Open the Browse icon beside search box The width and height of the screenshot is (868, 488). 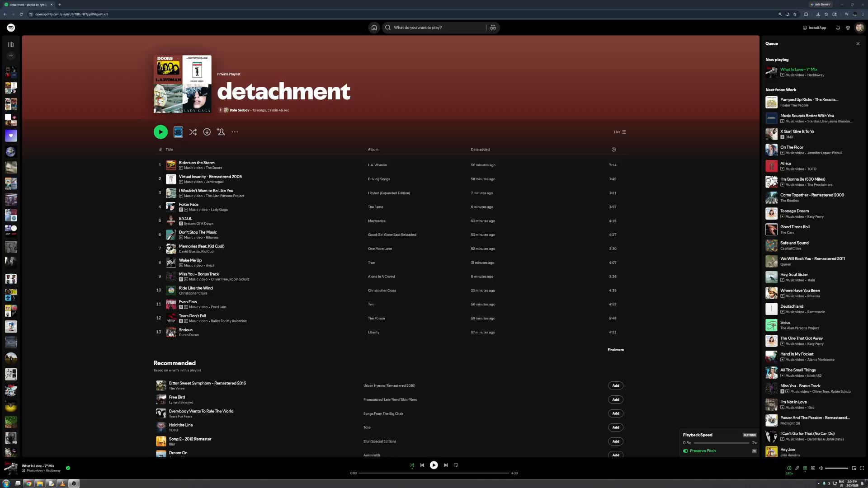[x=493, y=28]
